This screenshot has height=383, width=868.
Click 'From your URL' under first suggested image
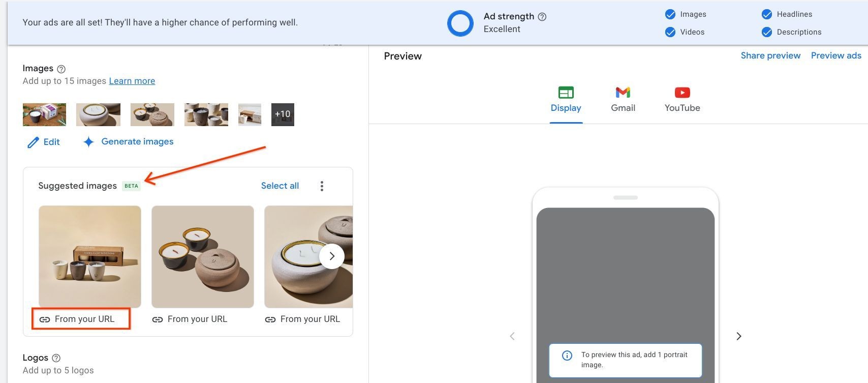click(84, 319)
